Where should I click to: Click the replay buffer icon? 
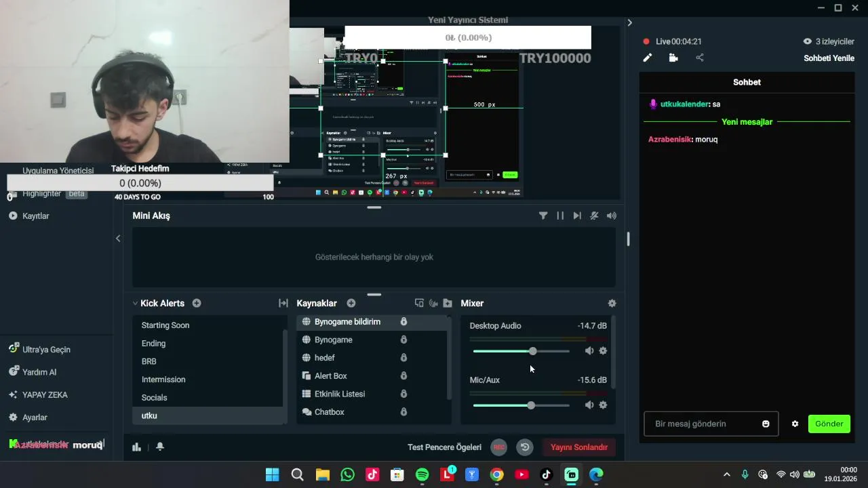coord(525,447)
